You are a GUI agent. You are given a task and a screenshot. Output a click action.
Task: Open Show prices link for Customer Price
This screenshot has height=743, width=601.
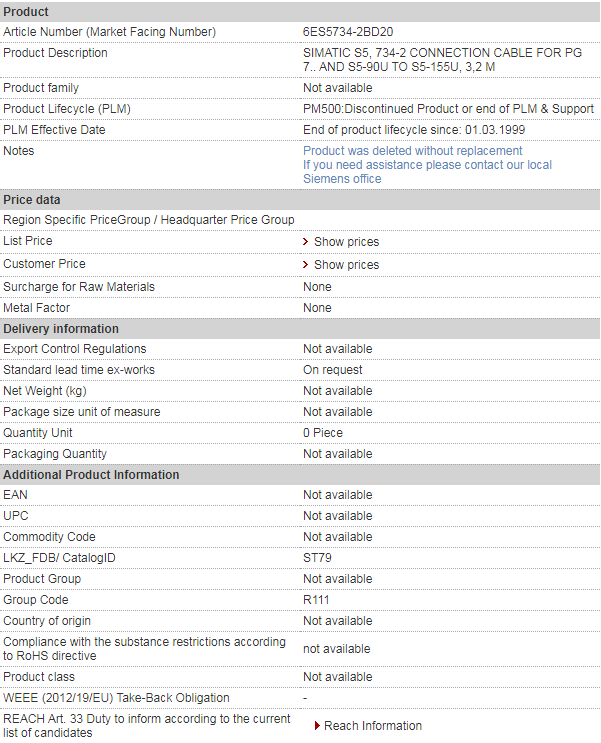[346, 265]
